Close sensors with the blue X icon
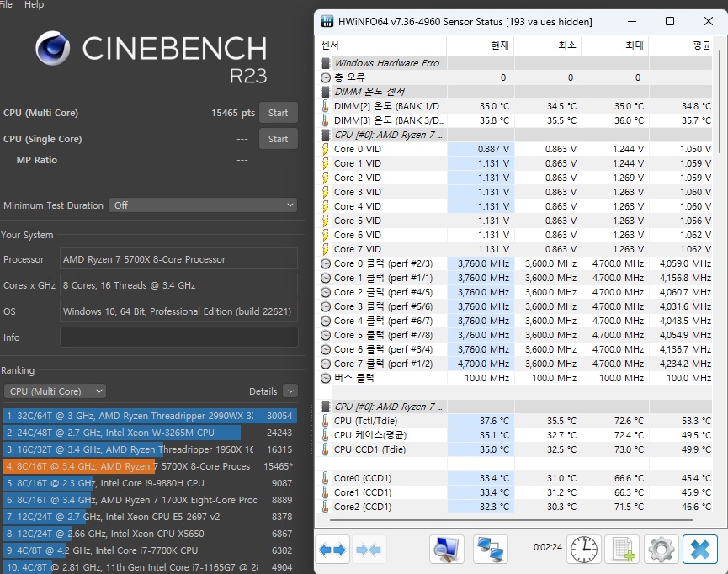Image resolution: width=728 pixels, height=574 pixels. [699, 550]
